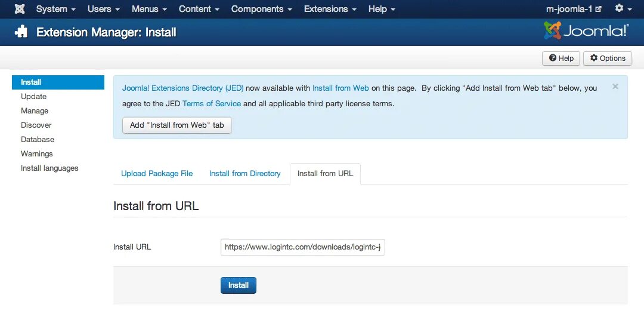Image resolution: width=644 pixels, height=320 pixels.
Task: Go to Update in sidebar
Action: click(x=33, y=96)
